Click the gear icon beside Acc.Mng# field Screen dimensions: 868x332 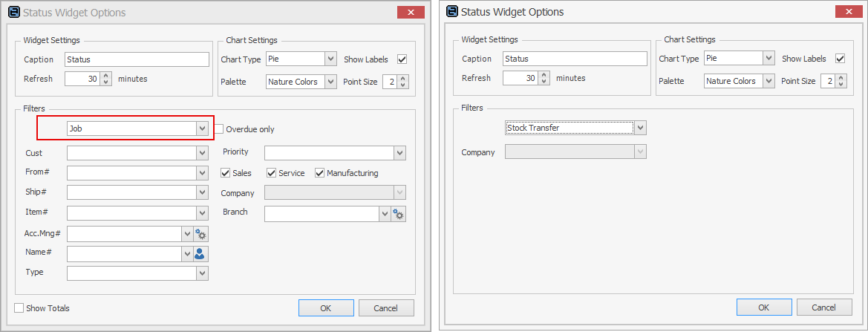click(x=201, y=234)
